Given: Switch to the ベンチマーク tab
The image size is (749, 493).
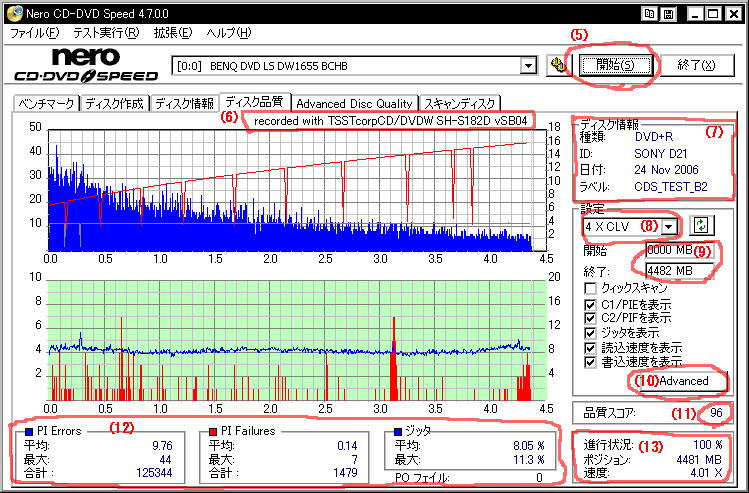Looking at the screenshot, I should click(x=46, y=104).
